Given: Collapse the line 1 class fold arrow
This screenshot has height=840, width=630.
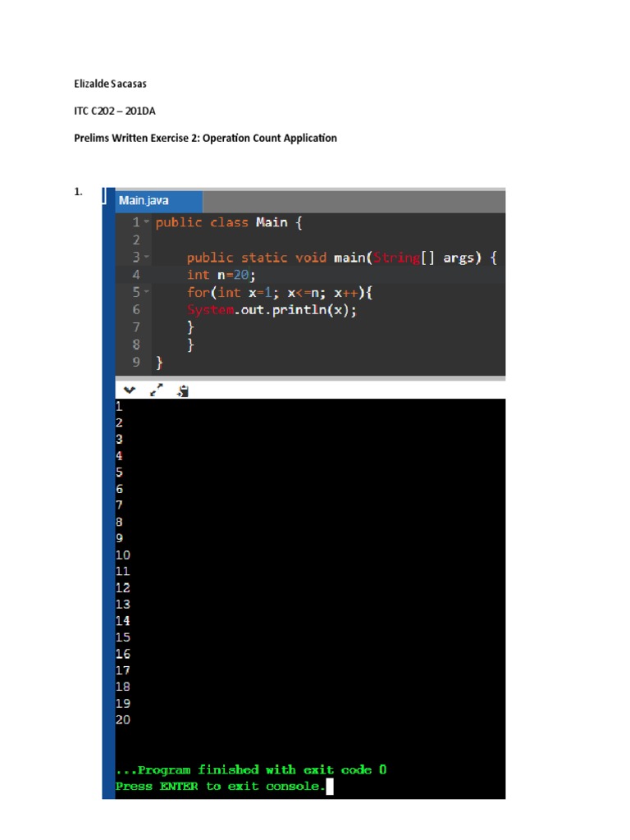Looking at the screenshot, I should (146, 221).
